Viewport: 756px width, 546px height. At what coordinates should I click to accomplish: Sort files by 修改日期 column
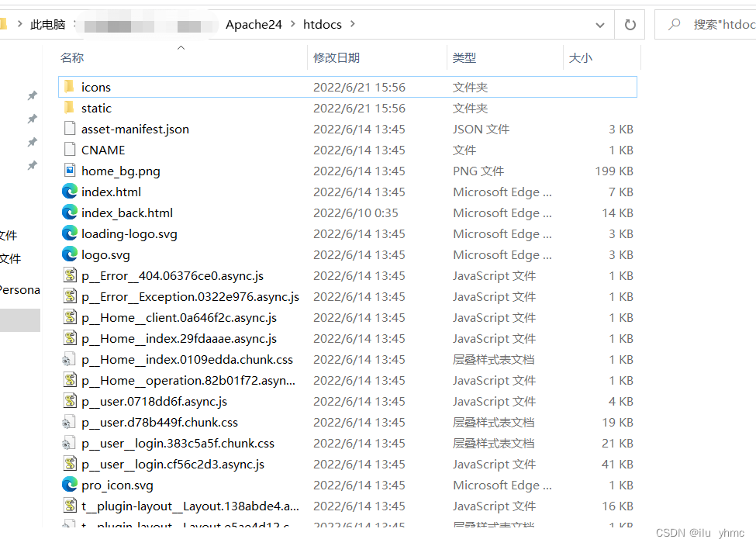(x=337, y=57)
